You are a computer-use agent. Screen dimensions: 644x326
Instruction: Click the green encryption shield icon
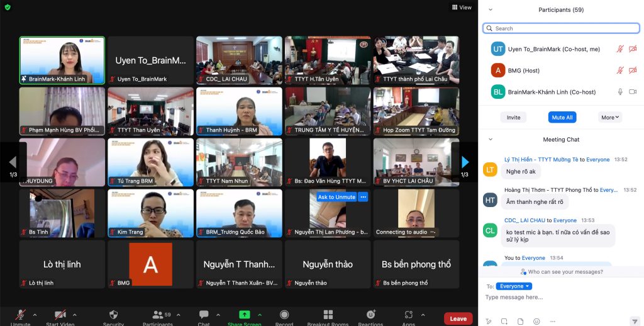(x=8, y=7)
